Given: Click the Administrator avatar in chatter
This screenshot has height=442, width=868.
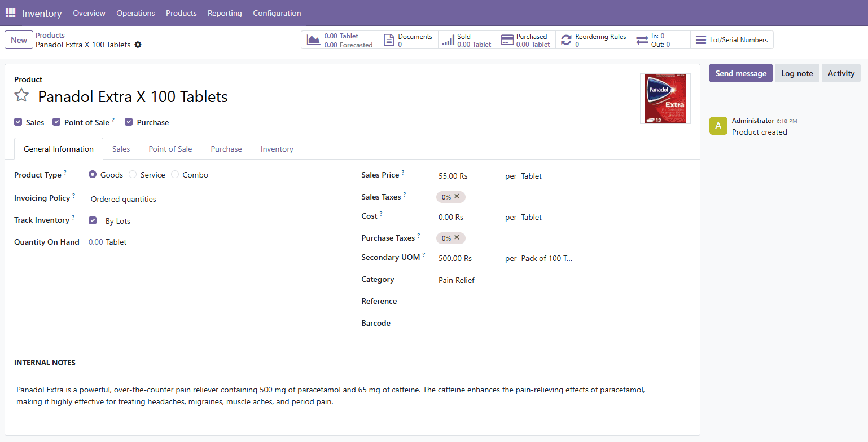Looking at the screenshot, I should pos(718,126).
